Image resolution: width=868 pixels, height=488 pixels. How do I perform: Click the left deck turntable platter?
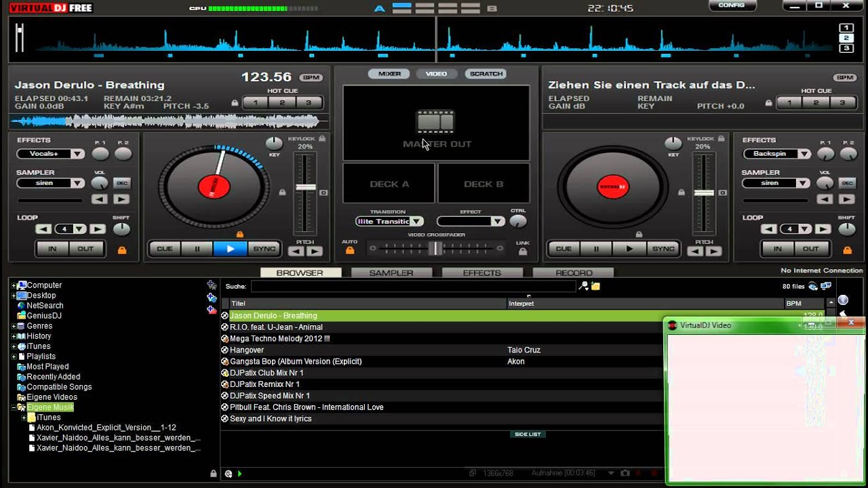214,185
